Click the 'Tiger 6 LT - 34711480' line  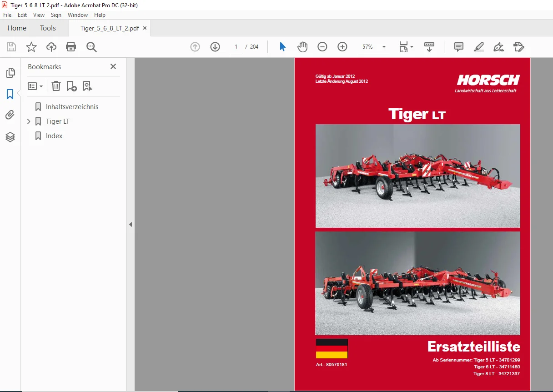(x=497, y=367)
